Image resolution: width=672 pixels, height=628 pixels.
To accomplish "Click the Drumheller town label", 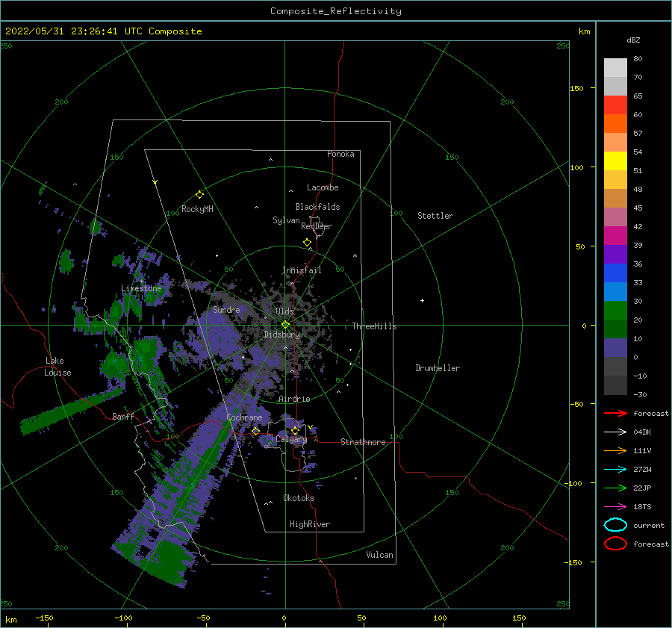I will tap(438, 368).
